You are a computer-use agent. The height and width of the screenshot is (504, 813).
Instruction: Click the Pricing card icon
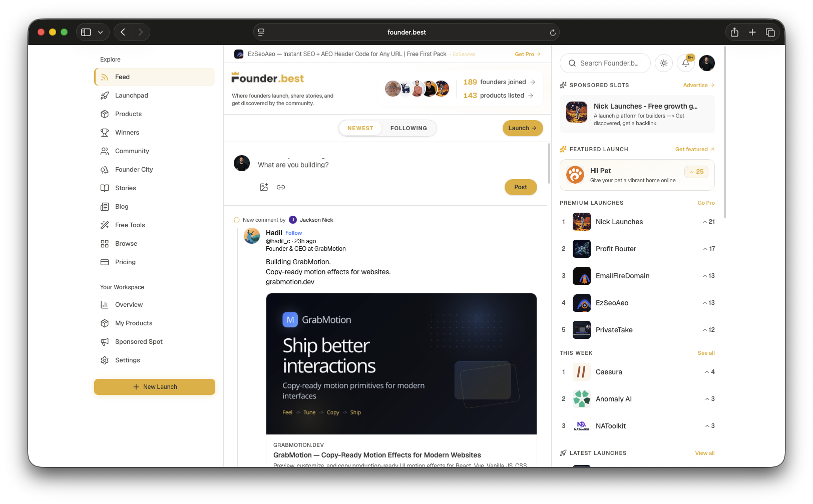(105, 262)
